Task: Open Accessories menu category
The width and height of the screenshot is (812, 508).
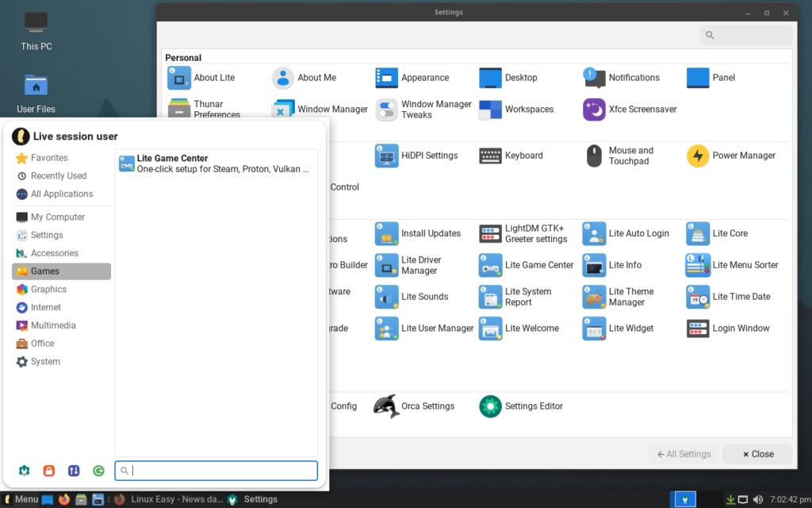Action: tap(61, 253)
